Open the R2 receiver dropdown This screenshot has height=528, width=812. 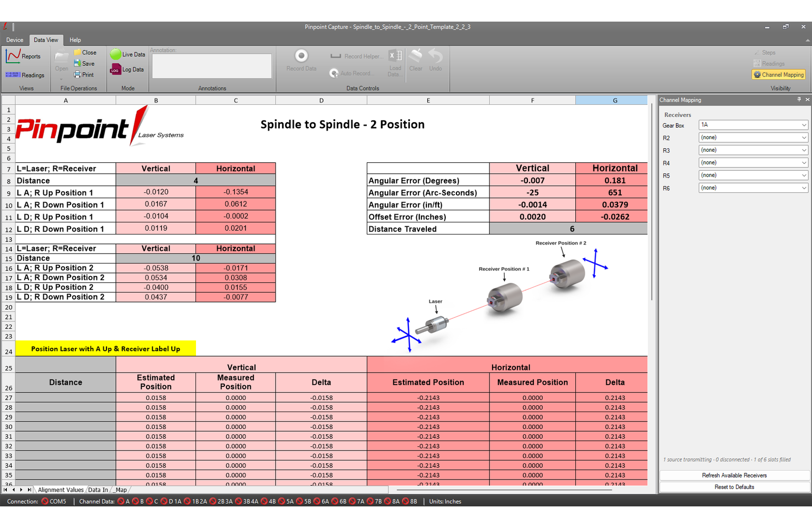pos(753,138)
